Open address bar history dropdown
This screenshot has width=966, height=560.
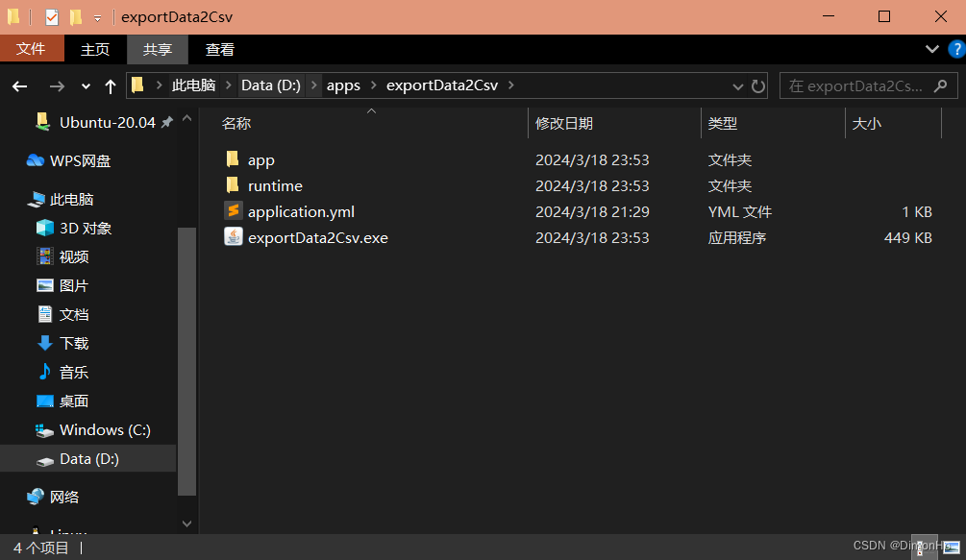(737, 86)
